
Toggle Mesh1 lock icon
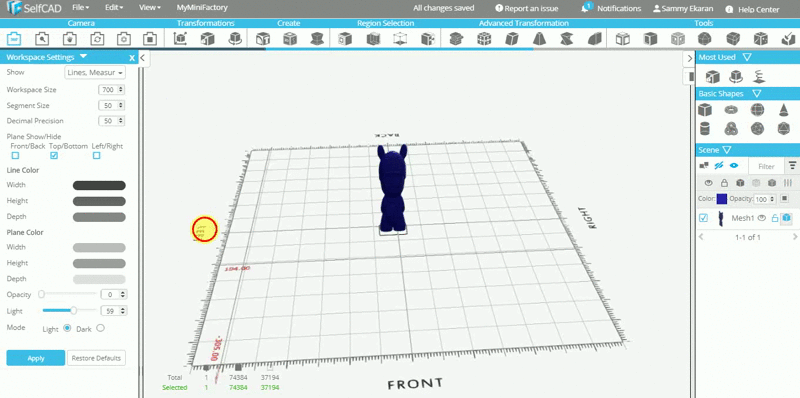[x=774, y=218]
